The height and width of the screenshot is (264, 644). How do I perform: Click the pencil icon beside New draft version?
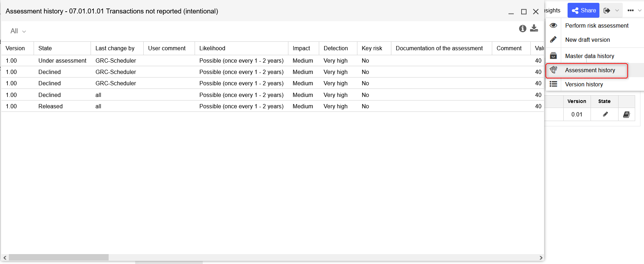(x=553, y=40)
